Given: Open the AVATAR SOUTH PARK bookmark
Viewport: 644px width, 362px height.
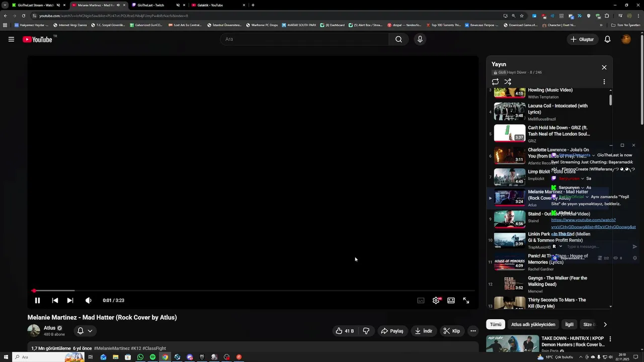Looking at the screenshot, I should 299,25.
